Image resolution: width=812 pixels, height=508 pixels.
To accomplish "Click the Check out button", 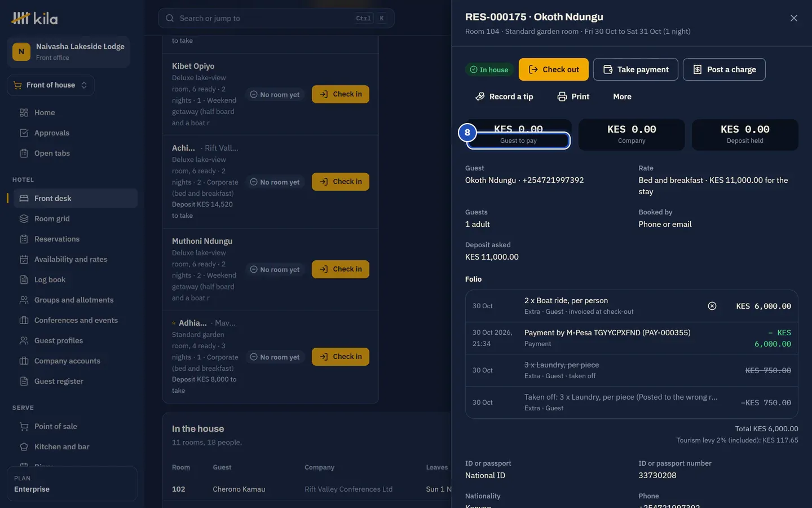I will coord(554,69).
